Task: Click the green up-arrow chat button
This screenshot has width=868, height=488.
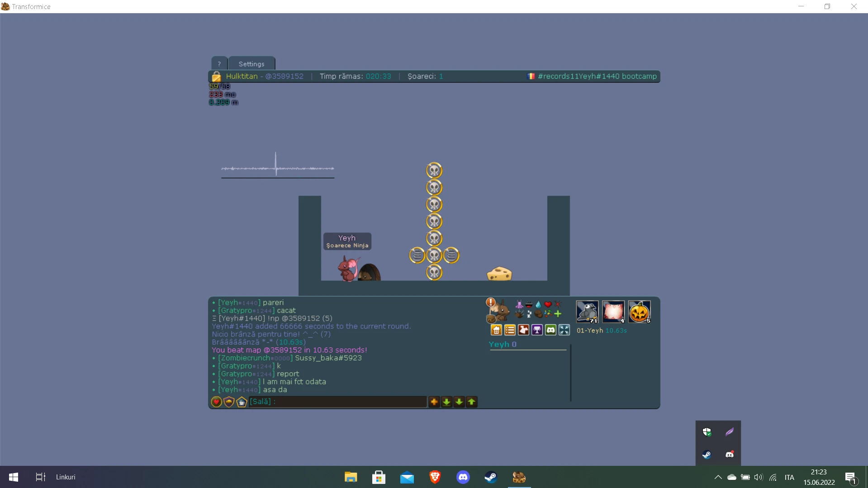Action: tap(471, 402)
